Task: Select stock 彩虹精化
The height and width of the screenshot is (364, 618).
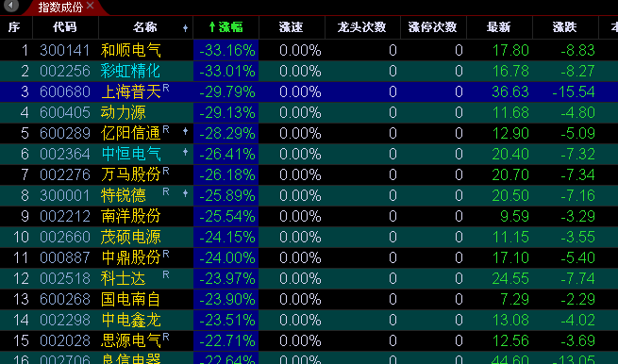Action: click(x=131, y=71)
